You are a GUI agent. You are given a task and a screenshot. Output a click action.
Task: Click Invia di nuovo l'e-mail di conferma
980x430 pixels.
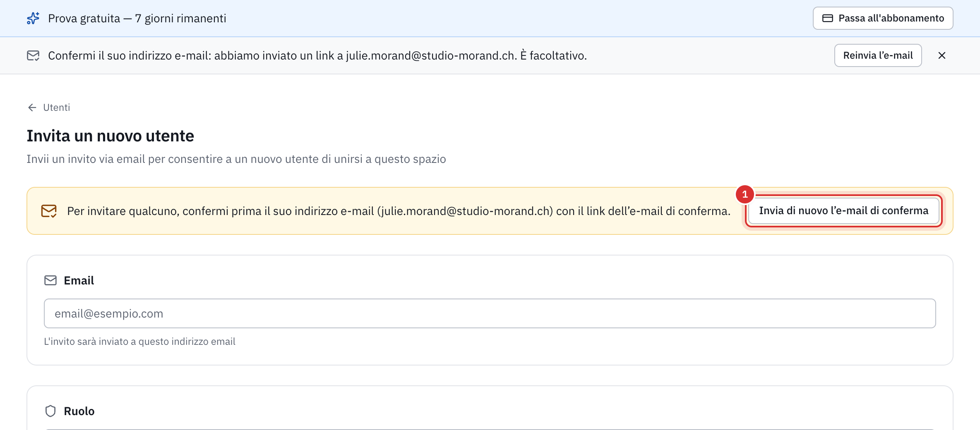[843, 211]
